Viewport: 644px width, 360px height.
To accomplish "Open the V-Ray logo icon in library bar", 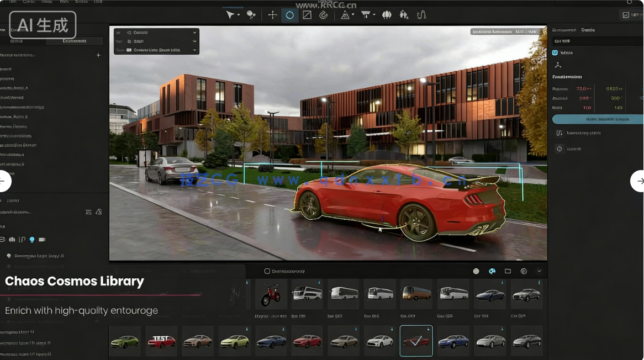I will 492,271.
